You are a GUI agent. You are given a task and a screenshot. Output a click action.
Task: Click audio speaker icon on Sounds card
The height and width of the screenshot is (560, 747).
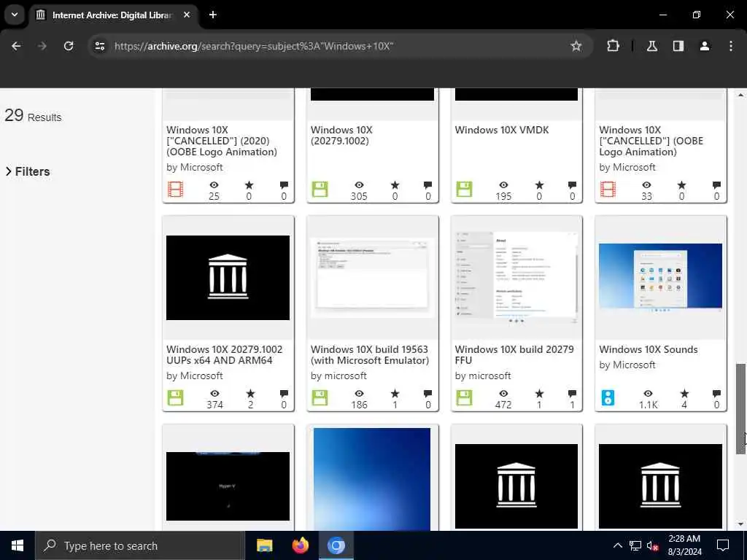608,397
